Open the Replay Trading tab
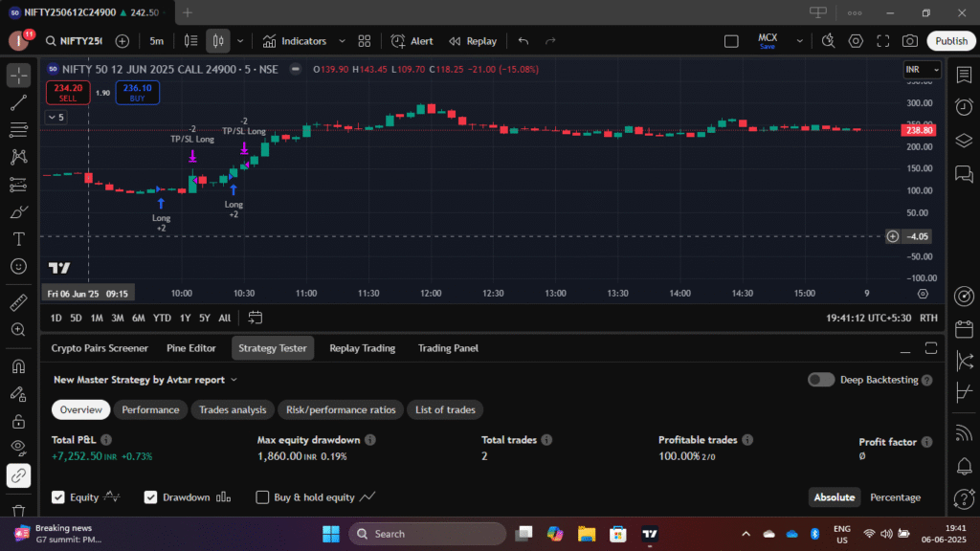The image size is (980, 551). 363,348
